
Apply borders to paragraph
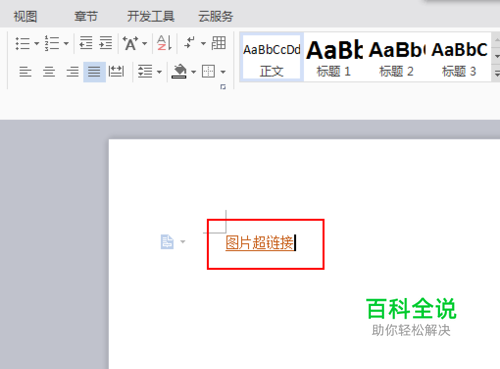point(208,71)
